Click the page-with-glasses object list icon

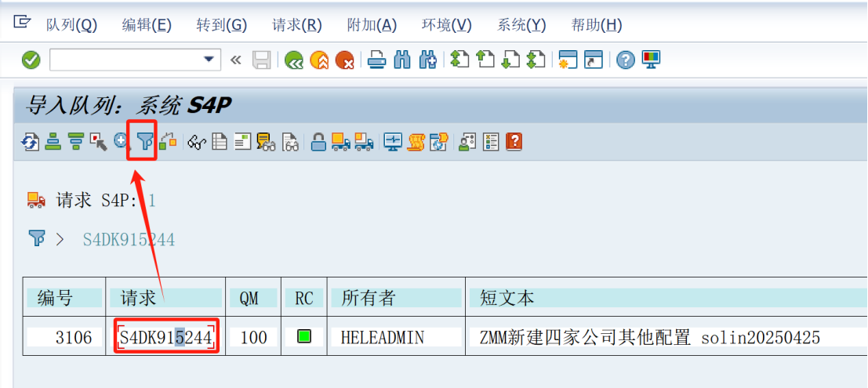[x=291, y=142]
